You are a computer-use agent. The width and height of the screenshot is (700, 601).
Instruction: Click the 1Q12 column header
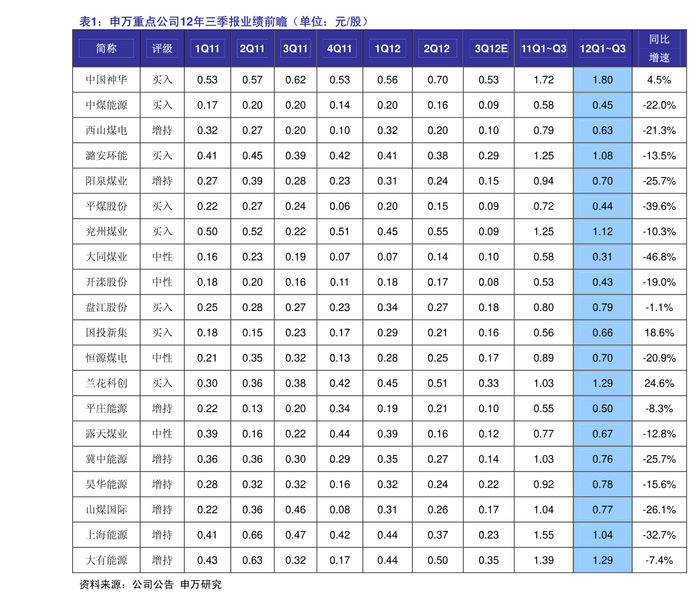(387, 48)
